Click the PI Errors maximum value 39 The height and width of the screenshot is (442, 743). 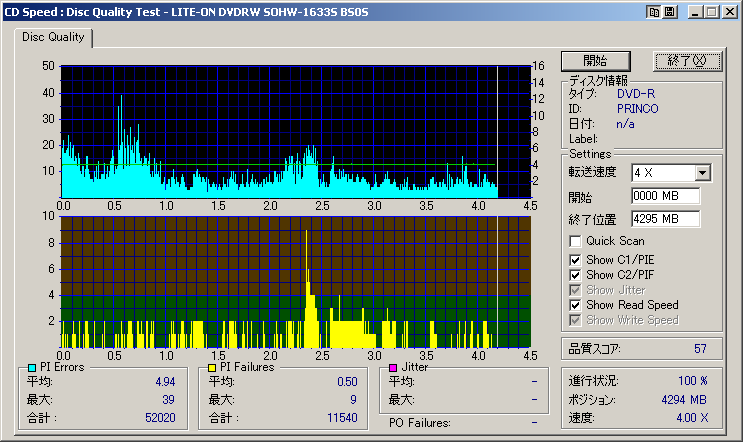[169, 400]
